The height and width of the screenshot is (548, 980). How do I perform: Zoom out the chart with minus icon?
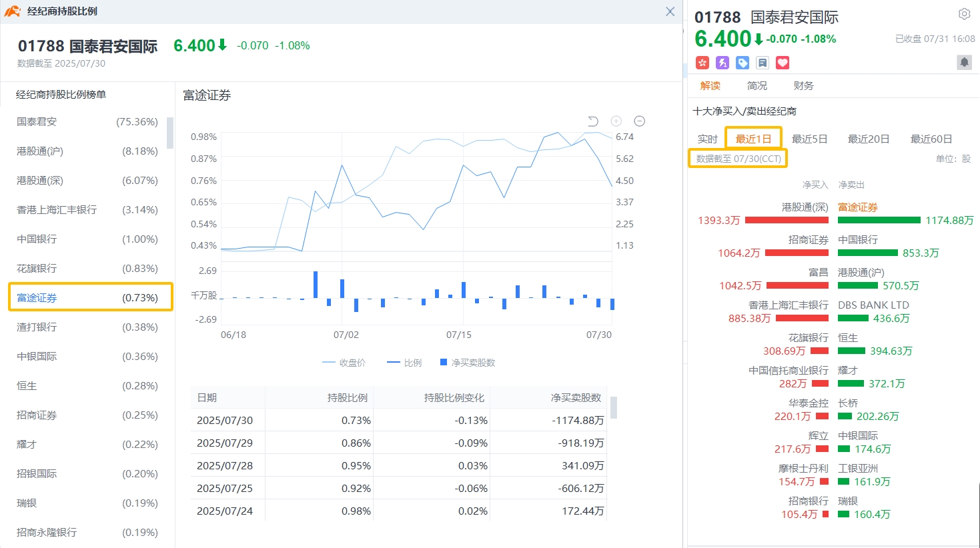tap(639, 121)
